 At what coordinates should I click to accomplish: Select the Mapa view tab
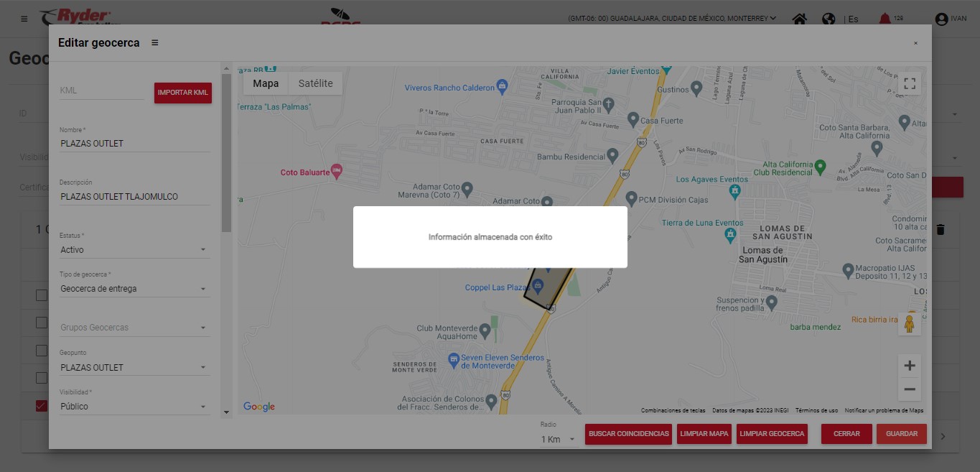click(x=266, y=83)
